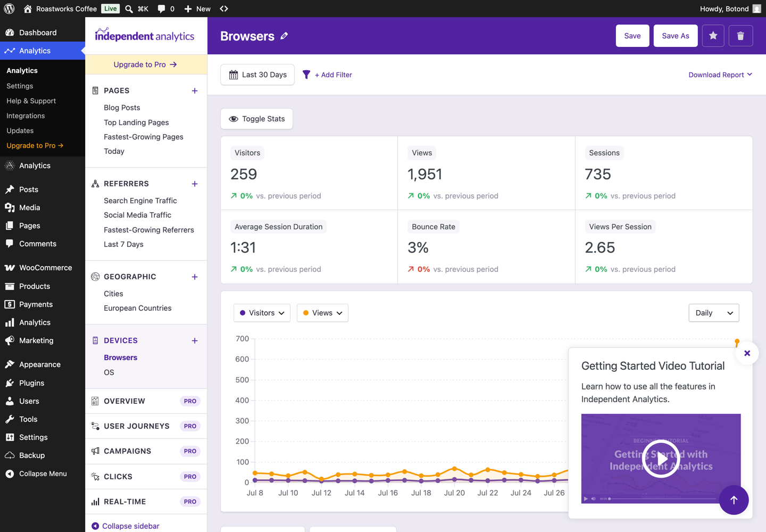Click Howdy, Botond user menu
766x532 pixels.
(730, 9)
